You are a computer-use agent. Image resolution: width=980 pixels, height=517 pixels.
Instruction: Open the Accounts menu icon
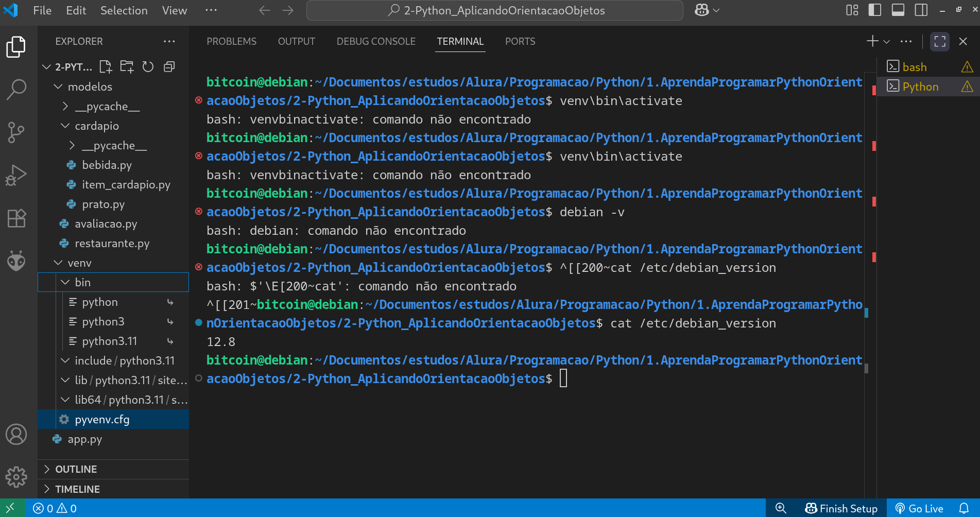tap(16, 434)
